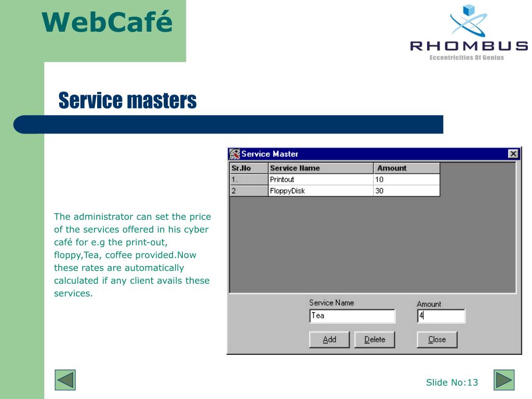This screenshot has width=532, height=399.
Task: Select the Printout service cell
Action: 321,179
